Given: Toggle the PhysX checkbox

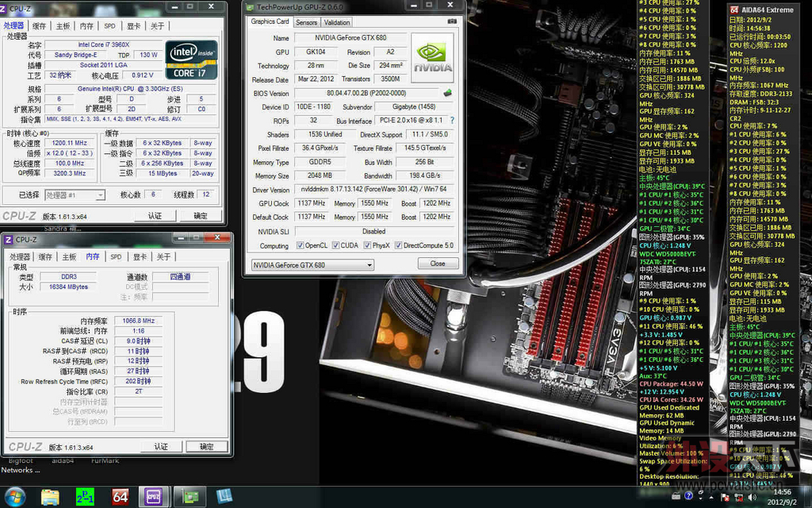Looking at the screenshot, I should [367, 245].
